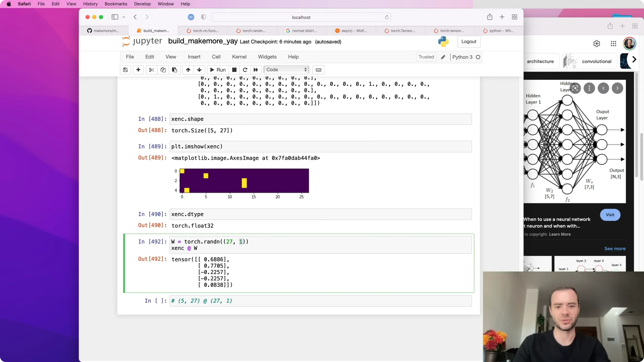Expand the sidebar options chevron
The height and width of the screenshot is (362, 644).
(x=124, y=17)
